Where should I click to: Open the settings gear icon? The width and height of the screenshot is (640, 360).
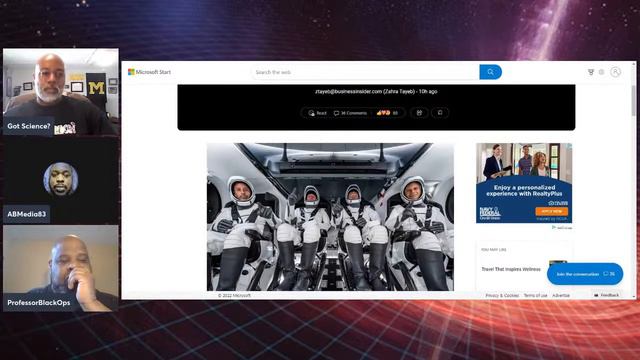coord(601,72)
